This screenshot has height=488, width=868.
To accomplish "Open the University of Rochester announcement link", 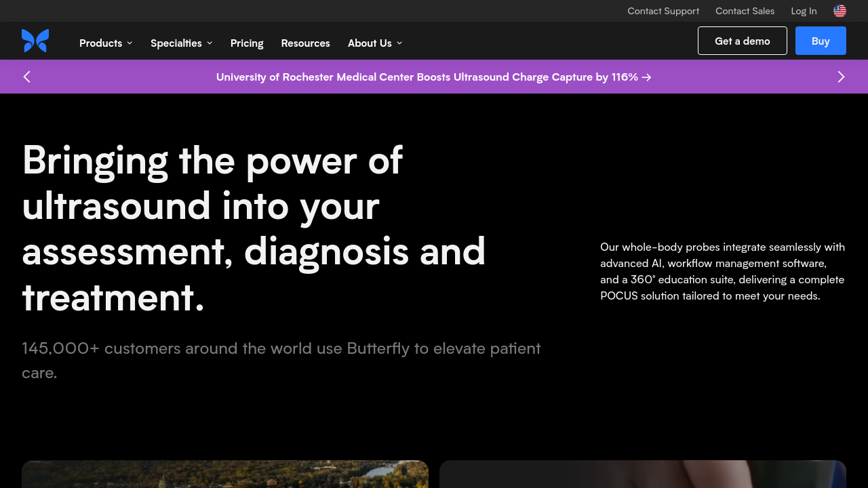I will [x=427, y=77].
